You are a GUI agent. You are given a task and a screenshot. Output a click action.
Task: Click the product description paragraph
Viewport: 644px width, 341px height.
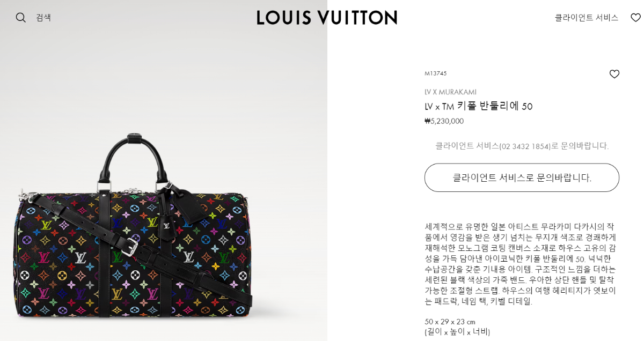(521, 264)
